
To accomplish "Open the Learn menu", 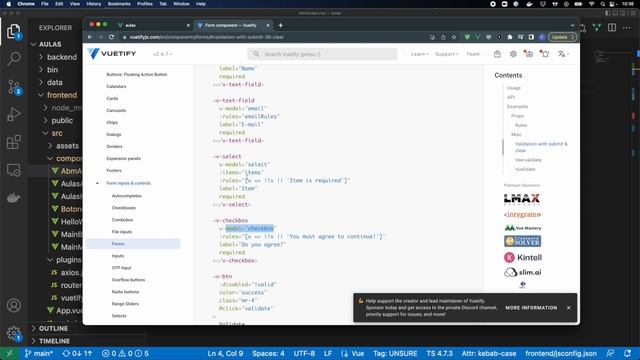I will 420,54.
